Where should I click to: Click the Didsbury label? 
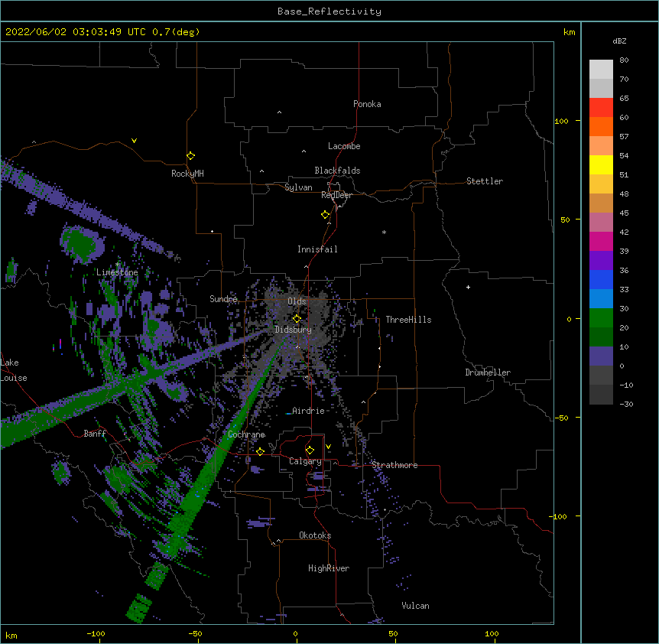tap(294, 330)
